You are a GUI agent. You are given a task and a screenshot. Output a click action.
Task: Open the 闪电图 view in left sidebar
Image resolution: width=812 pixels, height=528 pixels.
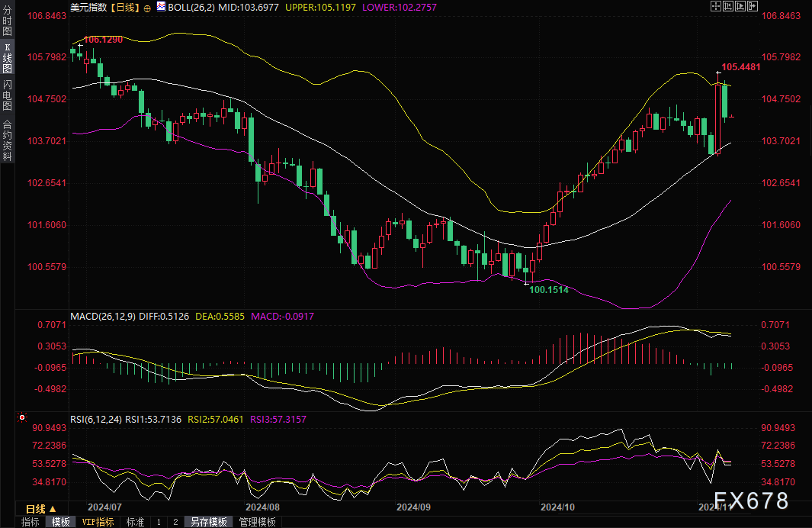coord(8,95)
